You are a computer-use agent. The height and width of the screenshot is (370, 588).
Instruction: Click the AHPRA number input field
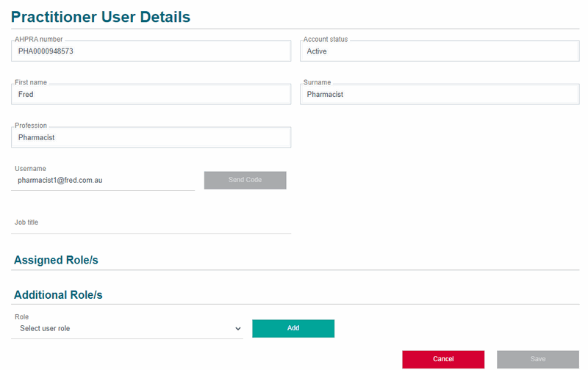click(x=151, y=51)
